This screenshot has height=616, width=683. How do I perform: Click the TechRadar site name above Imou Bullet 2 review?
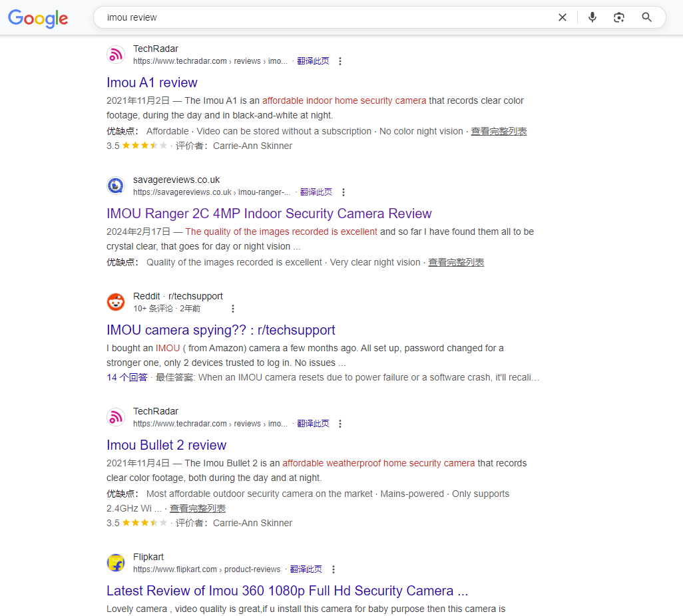pos(156,411)
